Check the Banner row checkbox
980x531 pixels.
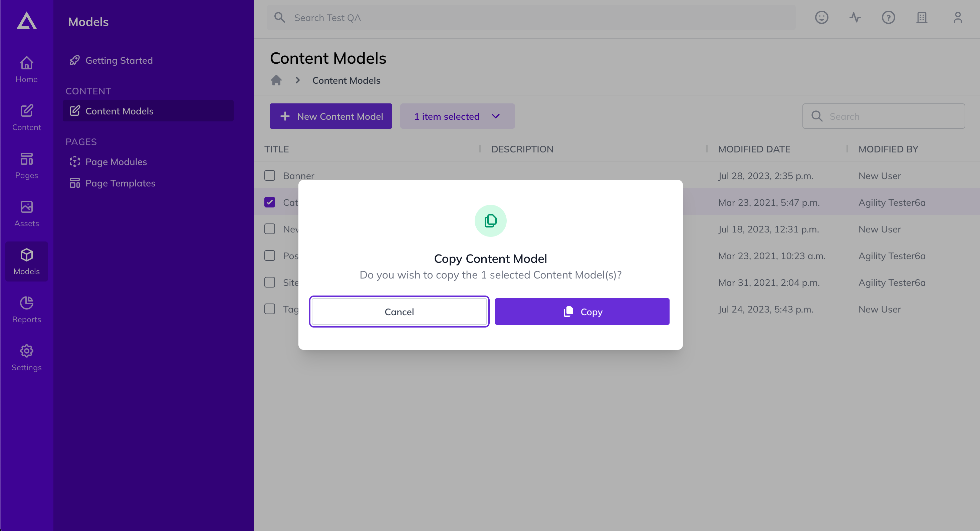270,175
